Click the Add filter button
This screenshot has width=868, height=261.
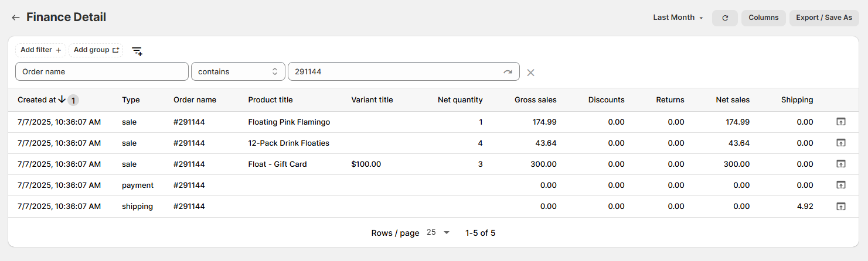pos(40,50)
